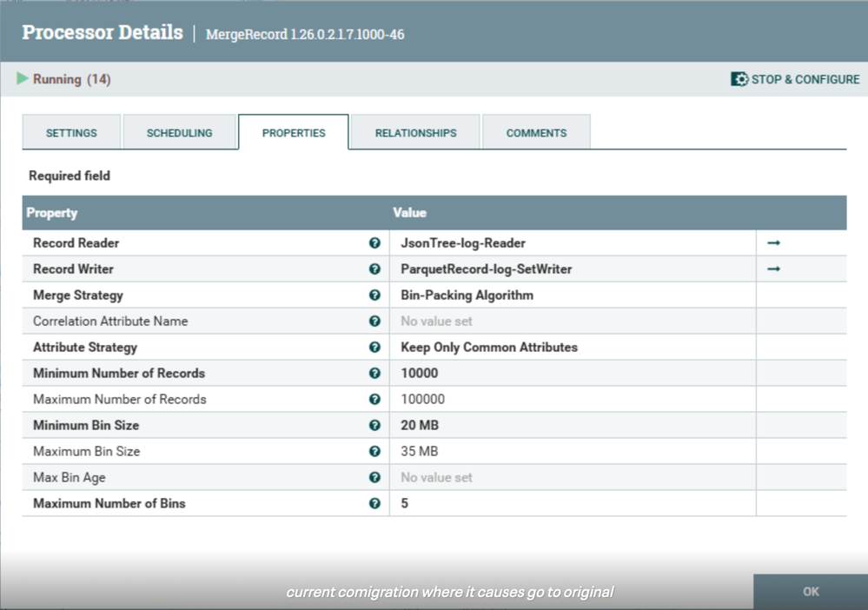Click help icon for Maximum Number of Bins
Viewport: 868px width, 610px height.
(x=374, y=504)
